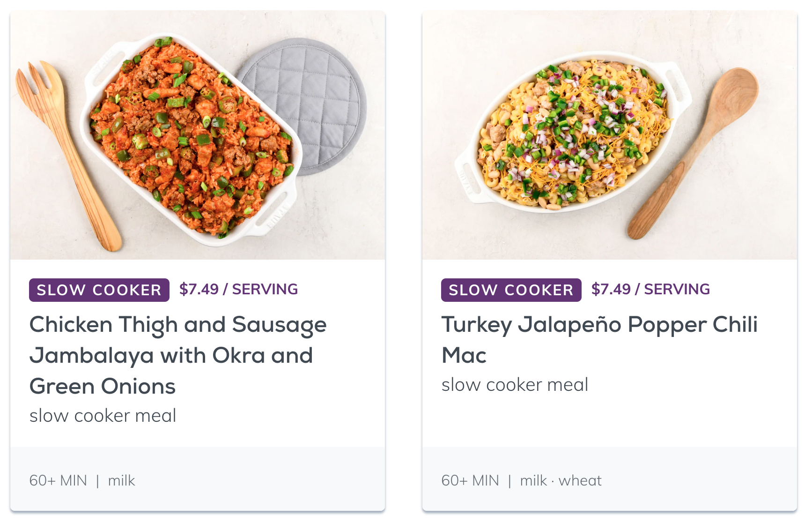
Task: Select the slow cooker meal subtitle under the Jambalaya title
Action: (102, 415)
